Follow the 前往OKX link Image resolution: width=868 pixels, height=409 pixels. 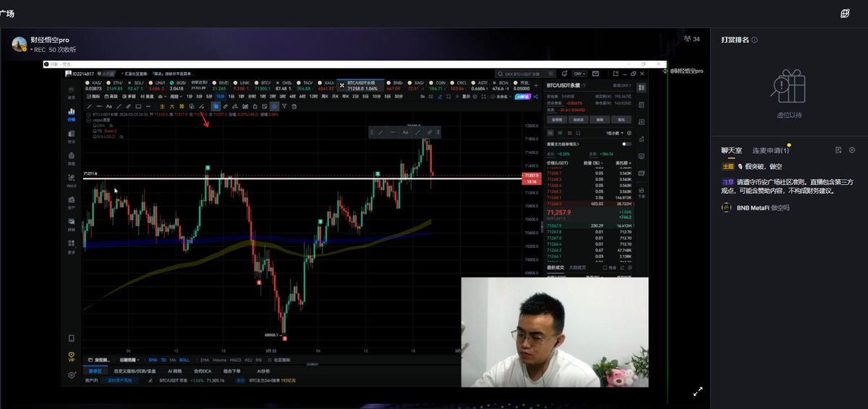pyautogui.click(x=622, y=85)
